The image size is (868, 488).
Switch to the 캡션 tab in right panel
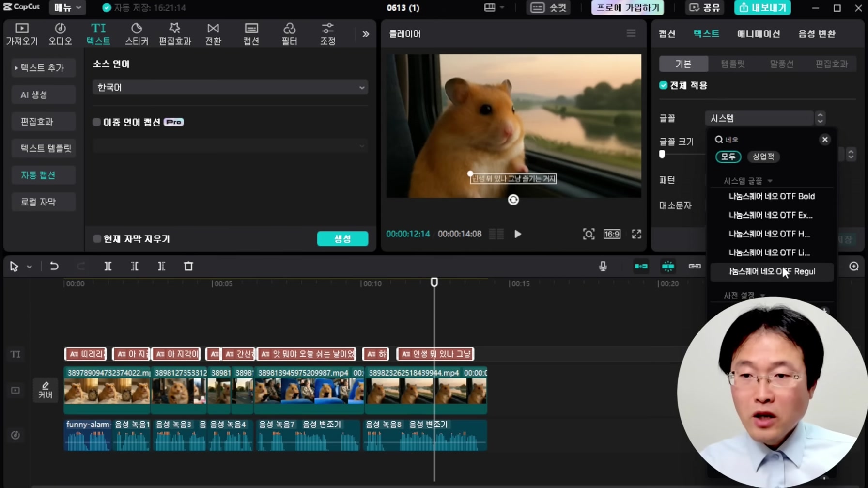point(667,33)
